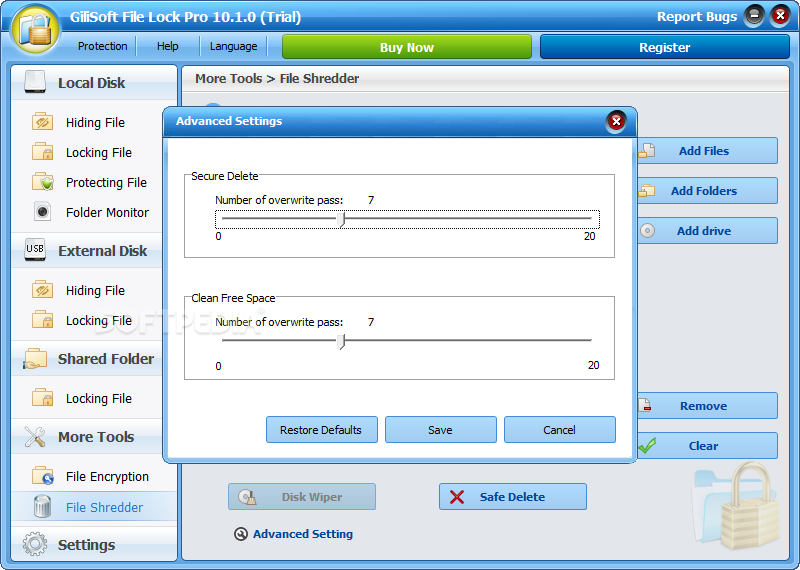Expand the Shared Folder section header
This screenshot has height=570, width=800.
pyautogui.click(x=87, y=359)
